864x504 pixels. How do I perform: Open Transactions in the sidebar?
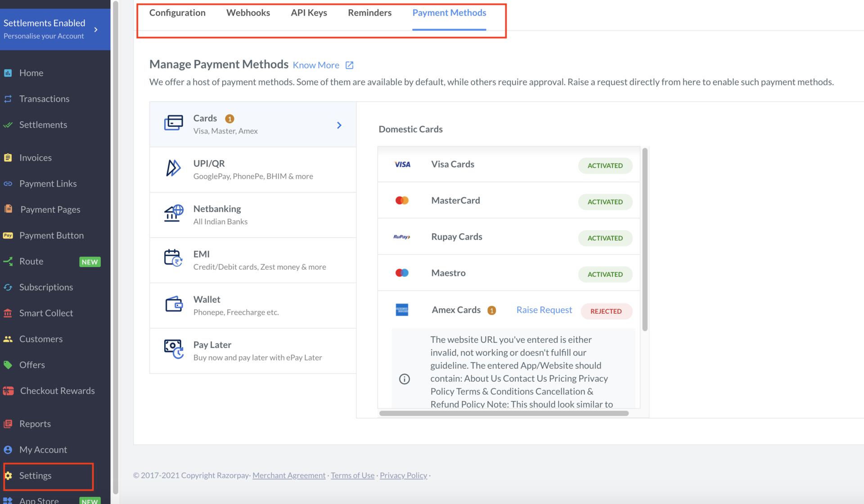click(x=44, y=99)
